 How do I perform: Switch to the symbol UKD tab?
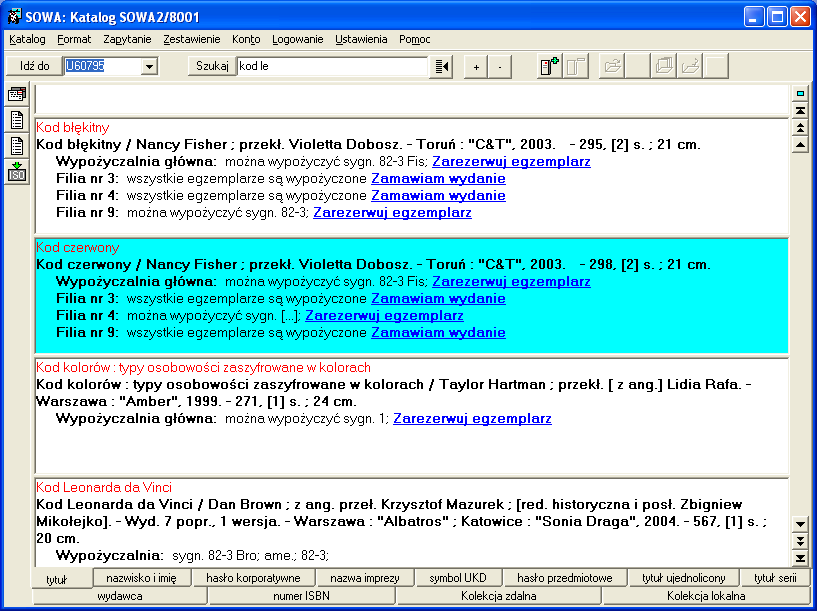tap(458, 578)
